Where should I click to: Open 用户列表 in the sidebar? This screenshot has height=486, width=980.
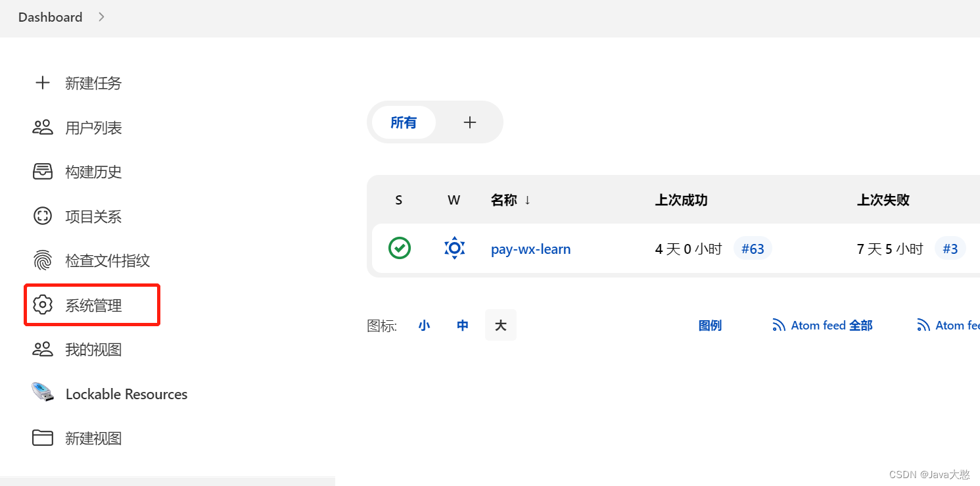pyautogui.click(x=93, y=128)
